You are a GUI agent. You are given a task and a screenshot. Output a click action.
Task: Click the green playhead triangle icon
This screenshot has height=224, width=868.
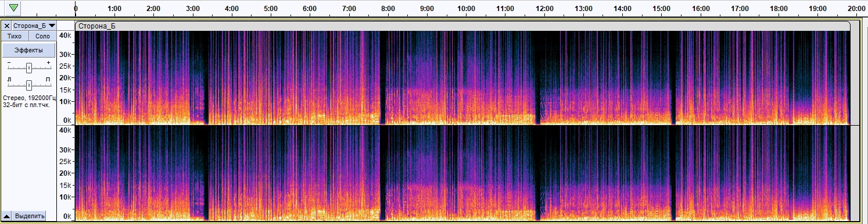click(13, 8)
